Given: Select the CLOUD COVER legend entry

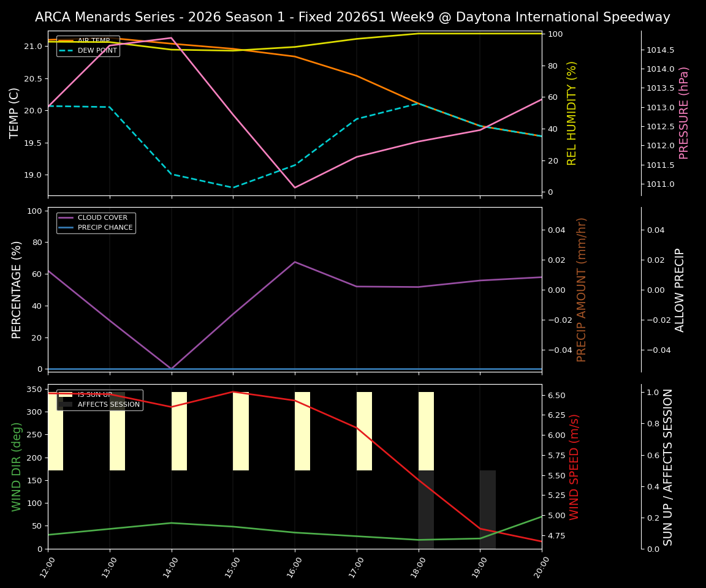Looking at the screenshot, I should tap(101, 217).
